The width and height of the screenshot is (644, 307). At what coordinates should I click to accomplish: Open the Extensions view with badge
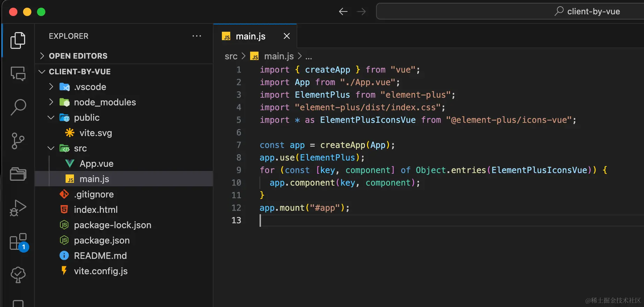(19, 242)
